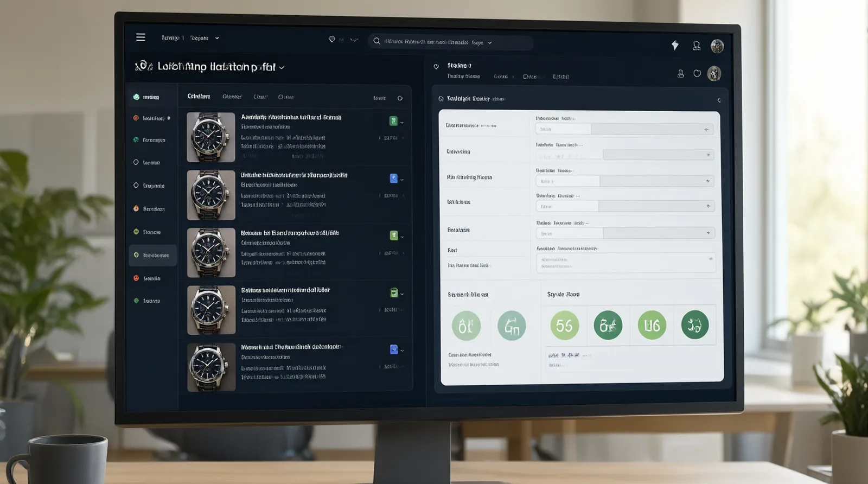Open the round profile avatar in the top bar

(x=717, y=46)
